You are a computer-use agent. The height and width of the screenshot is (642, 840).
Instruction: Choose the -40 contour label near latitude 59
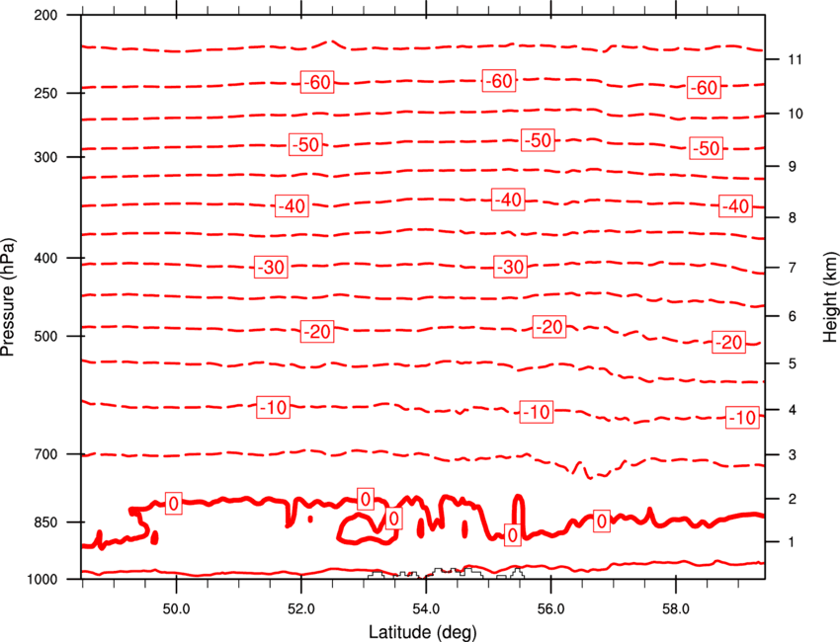coord(735,205)
